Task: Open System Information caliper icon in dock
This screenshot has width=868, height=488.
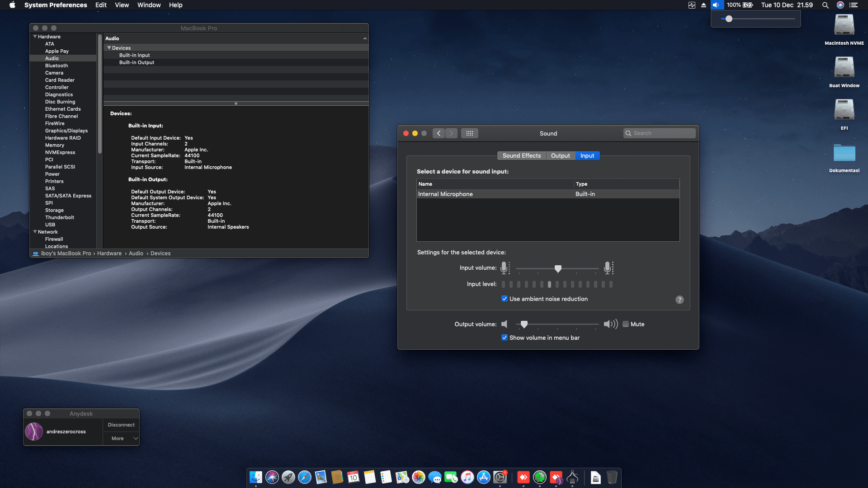Action: [x=572, y=477]
